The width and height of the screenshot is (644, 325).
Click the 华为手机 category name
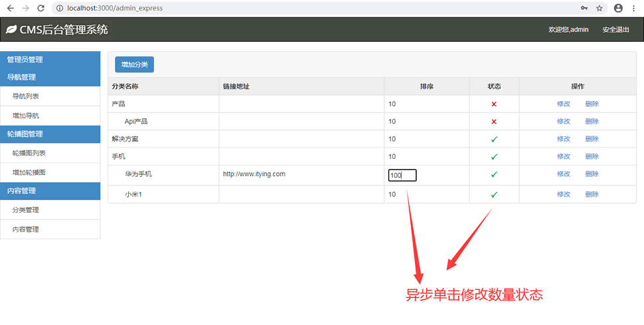[138, 174]
